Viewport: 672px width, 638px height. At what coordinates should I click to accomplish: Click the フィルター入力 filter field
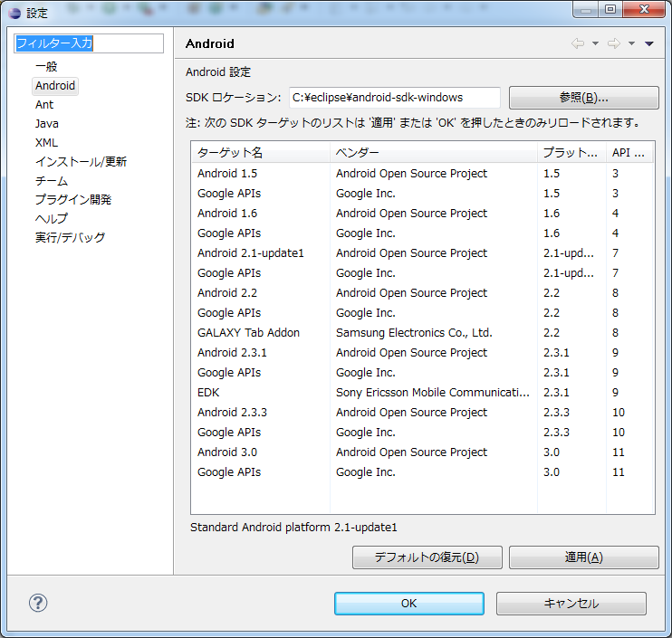pyautogui.click(x=89, y=43)
